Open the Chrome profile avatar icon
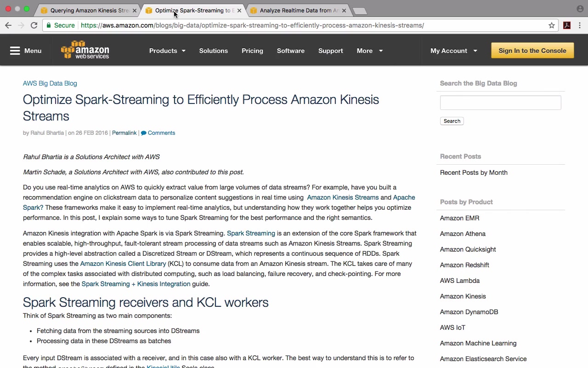This screenshot has width=588, height=368. tap(580, 9)
